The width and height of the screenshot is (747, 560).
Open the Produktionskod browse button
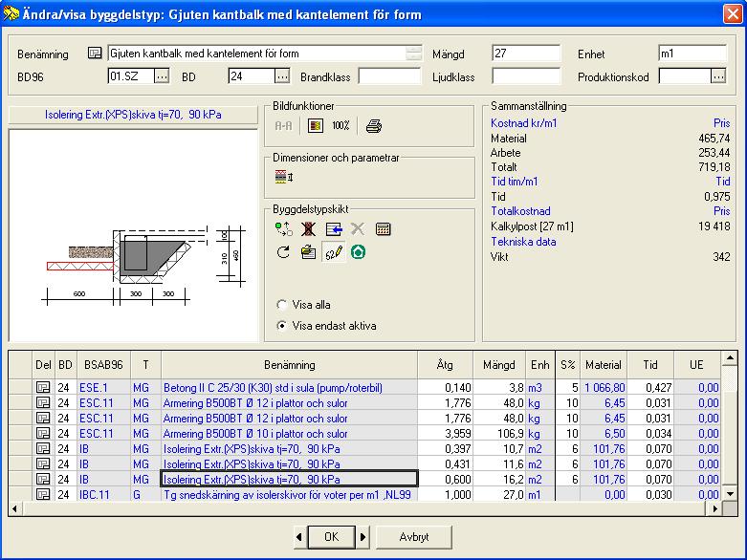coord(718,76)
